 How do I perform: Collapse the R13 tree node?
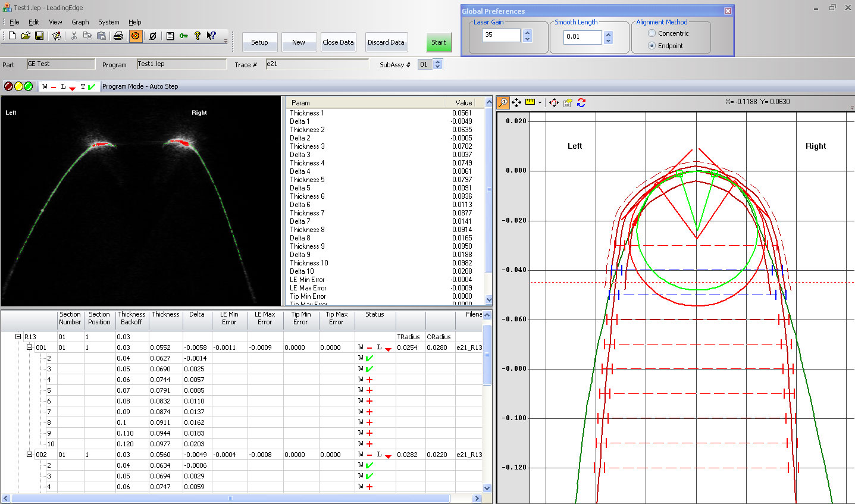point(18,337)
